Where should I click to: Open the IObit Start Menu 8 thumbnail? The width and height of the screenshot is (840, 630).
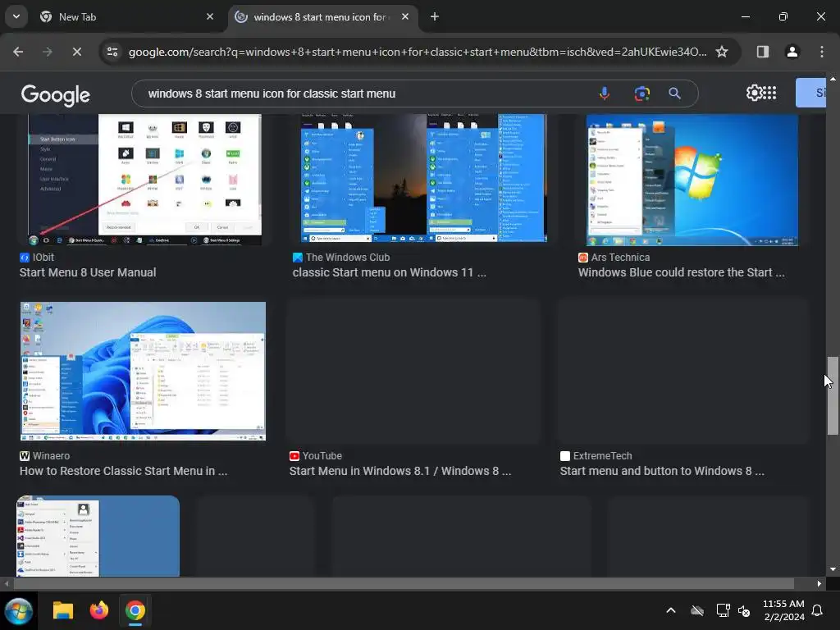[144, 180]
